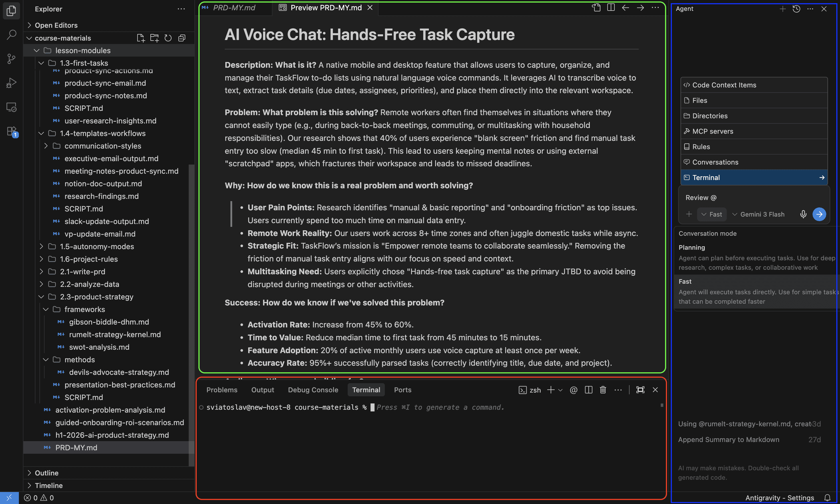Click the microphone voice input icon
This screenshot has height=504, width=840.
pyautogui.click(x=803, y=214)
